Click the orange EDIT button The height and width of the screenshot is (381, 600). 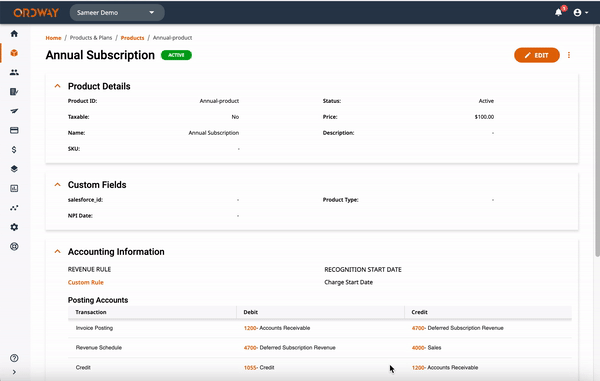pyautogui.click(x=536, y=55)
